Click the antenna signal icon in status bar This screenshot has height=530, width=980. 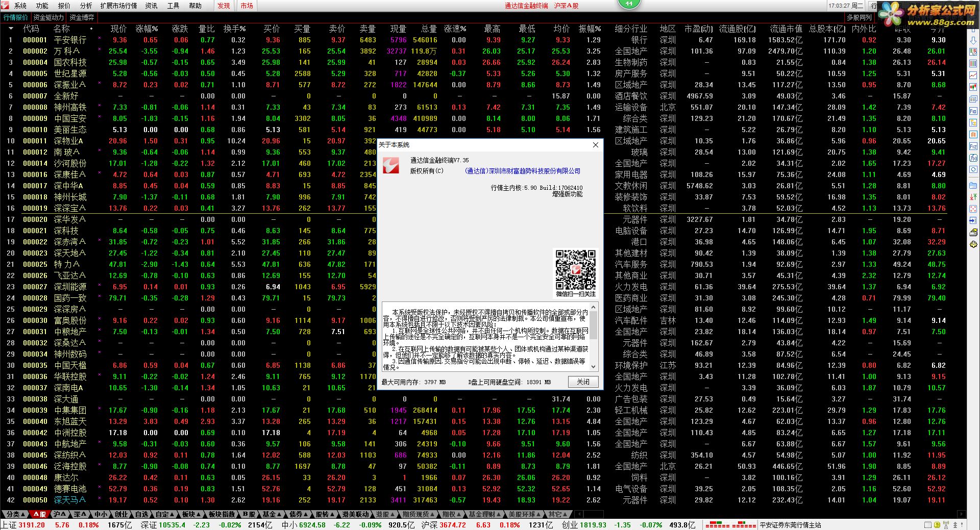pos(947,525)
